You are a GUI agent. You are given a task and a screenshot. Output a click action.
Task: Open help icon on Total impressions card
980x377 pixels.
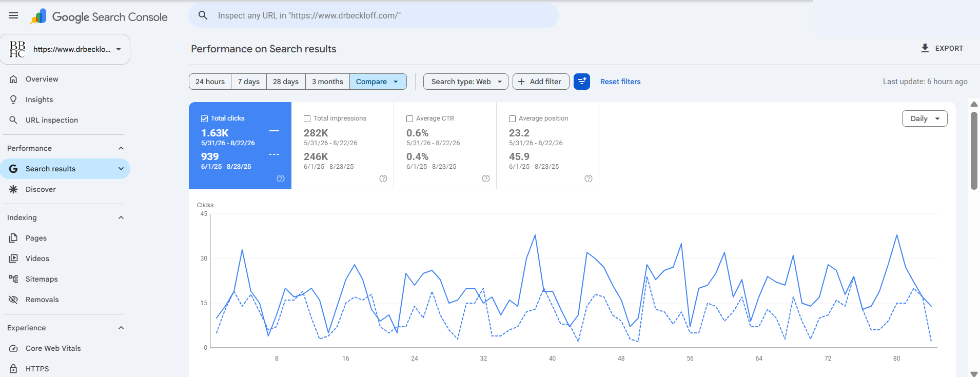[x=383, y=178]
